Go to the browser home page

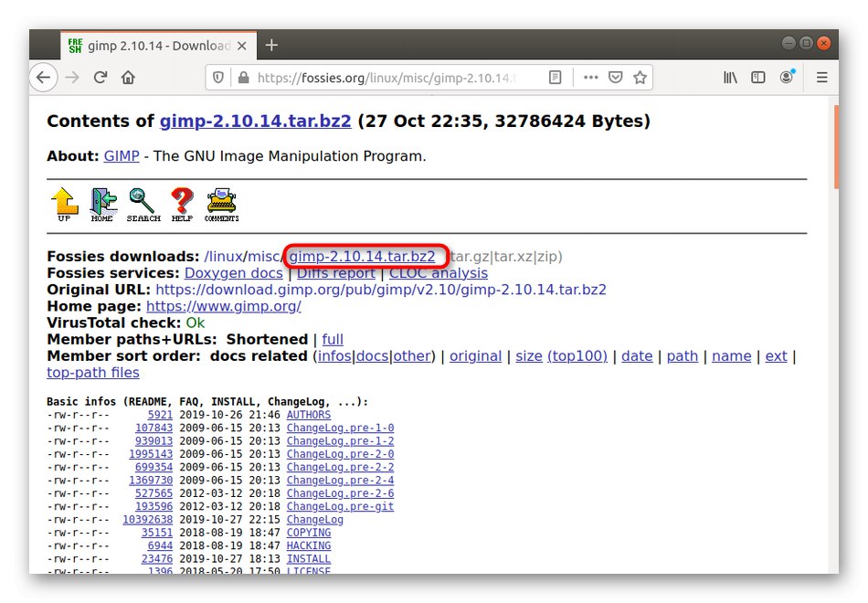click(x=128, y=78)
